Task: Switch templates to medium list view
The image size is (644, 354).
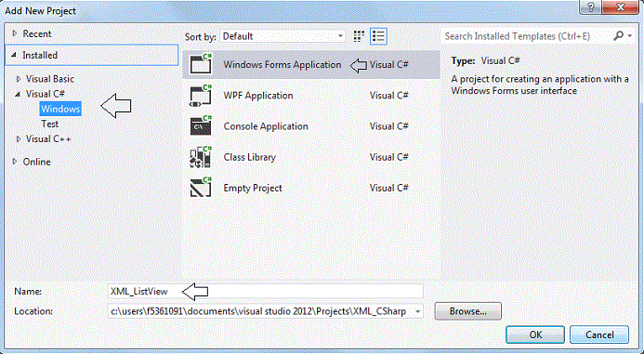Action: [378, 36]
